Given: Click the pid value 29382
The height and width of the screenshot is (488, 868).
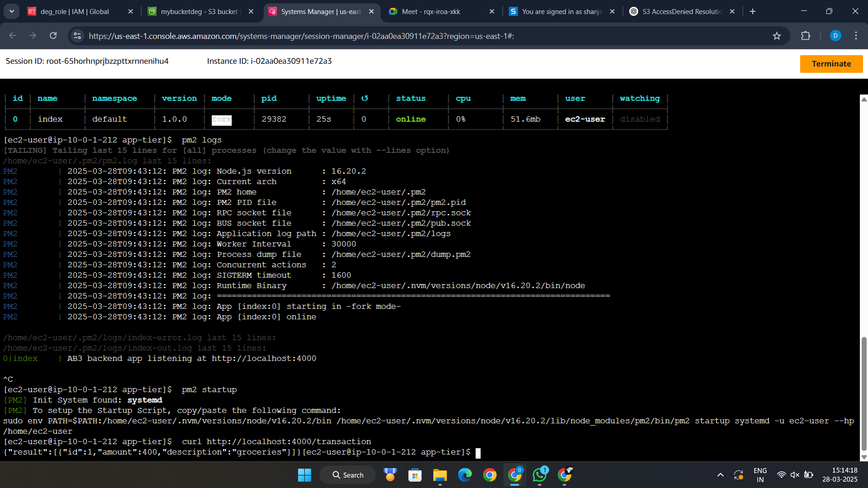Looking at the screenshot, I should tap(274, 119).
